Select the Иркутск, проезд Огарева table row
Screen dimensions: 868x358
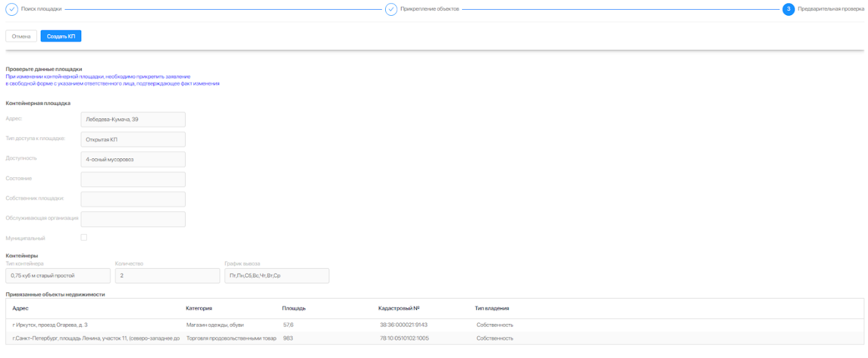point(243,325)
